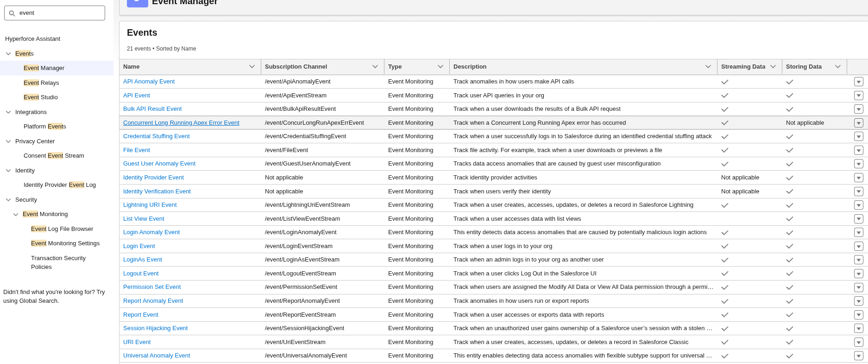Viewport: 868px width, 364px height.
Task: Open Event Log File Browser
Action: pos(62,229)
